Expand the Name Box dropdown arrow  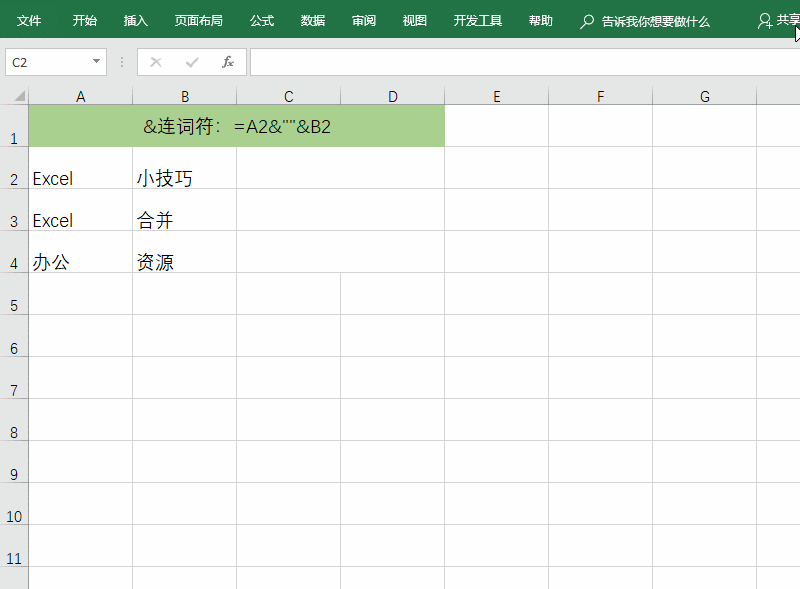[x=96, y=62]
